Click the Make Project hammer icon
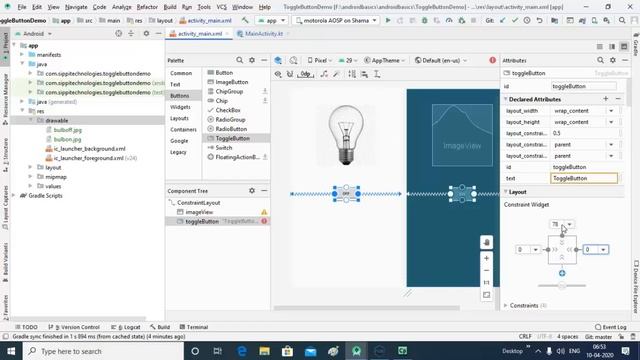This screenshot has width=640, height=360. coord(245,20)
